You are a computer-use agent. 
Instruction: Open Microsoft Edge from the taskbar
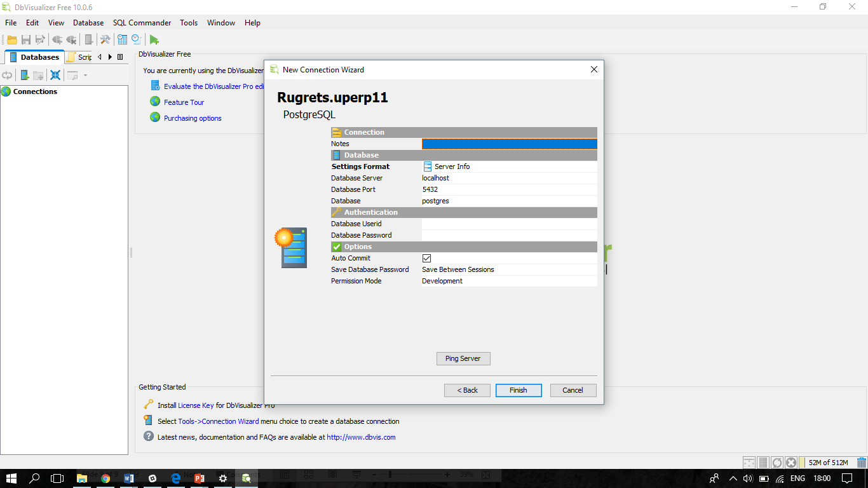point(176,478)
